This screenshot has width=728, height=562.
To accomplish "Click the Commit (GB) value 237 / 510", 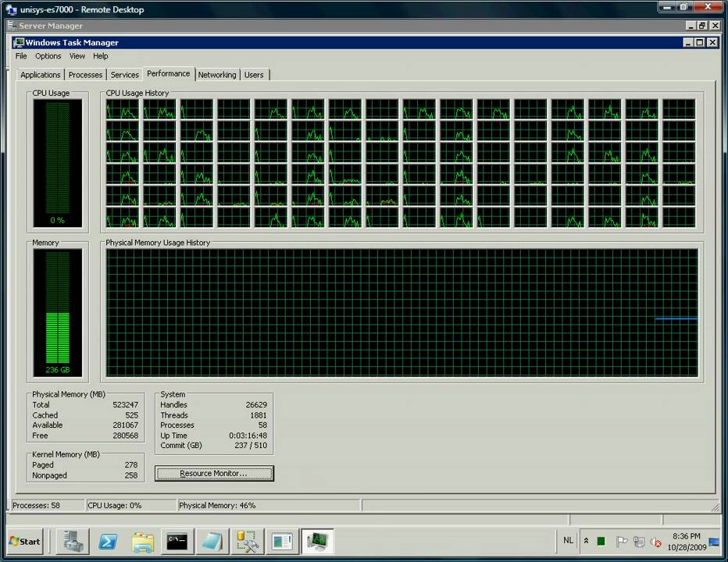I will (251, 446).
